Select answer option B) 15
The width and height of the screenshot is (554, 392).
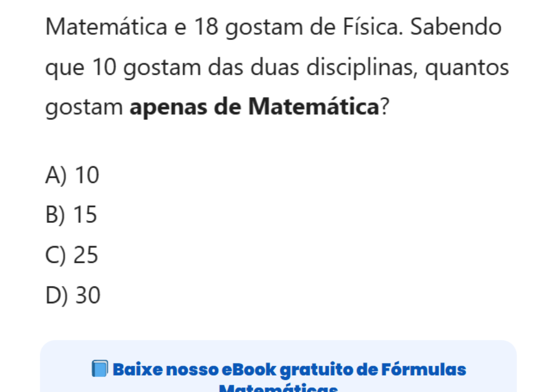[x=71, y=215]
